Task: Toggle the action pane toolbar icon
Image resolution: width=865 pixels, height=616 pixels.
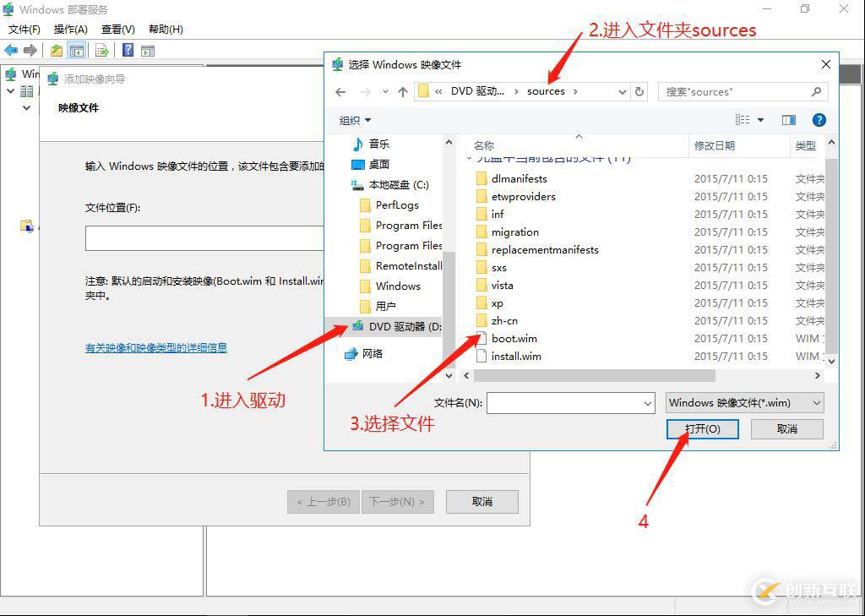Action: (x=147, y=51)
